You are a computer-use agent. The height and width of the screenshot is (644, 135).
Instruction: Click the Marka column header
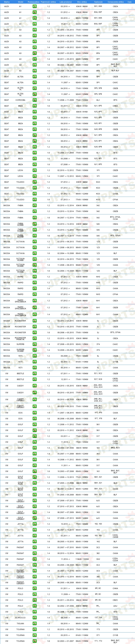click(7, 2)
